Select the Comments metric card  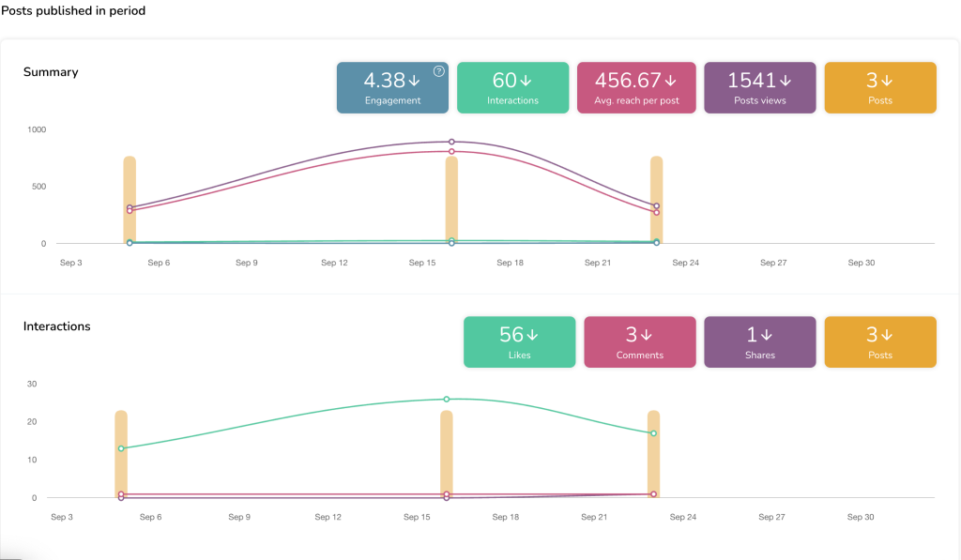coord(640,341)
